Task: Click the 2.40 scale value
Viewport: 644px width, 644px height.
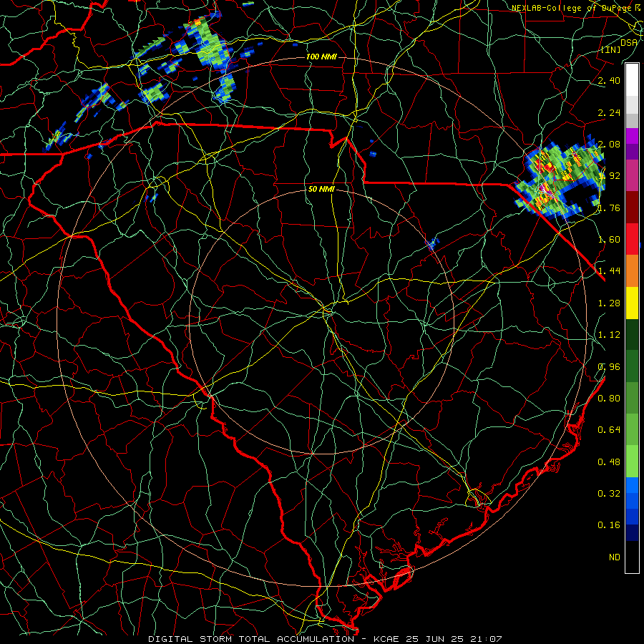Action: (x=609, y=80)
